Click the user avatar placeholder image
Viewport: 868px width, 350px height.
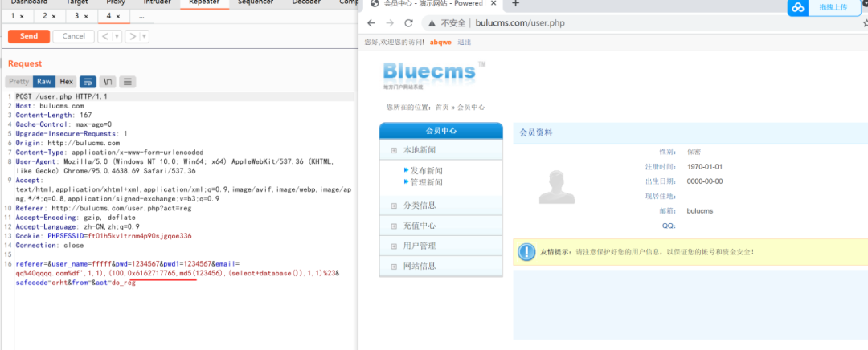[x=557, y=187]
